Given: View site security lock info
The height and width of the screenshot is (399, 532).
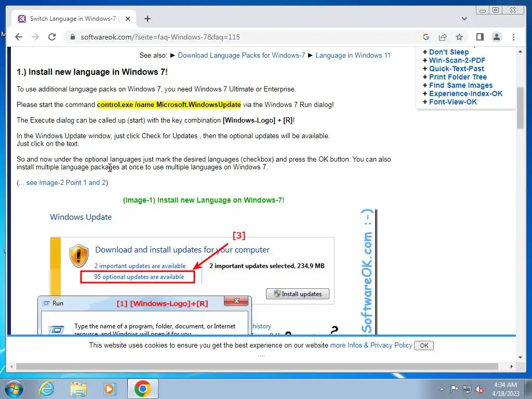Looking at the screenshot, I should pyautogui.click(x=72, y=37).
